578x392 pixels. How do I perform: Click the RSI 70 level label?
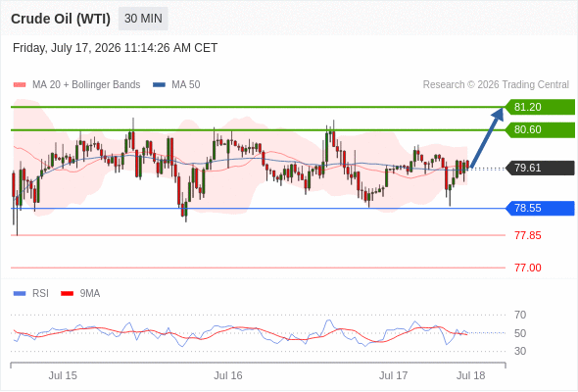[x=520, y=315]
